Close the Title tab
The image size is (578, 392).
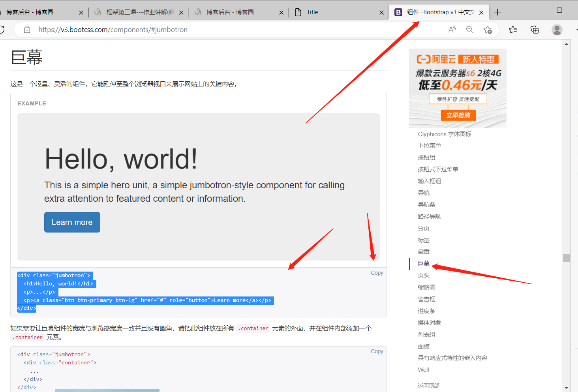click(x=381, y=13)
